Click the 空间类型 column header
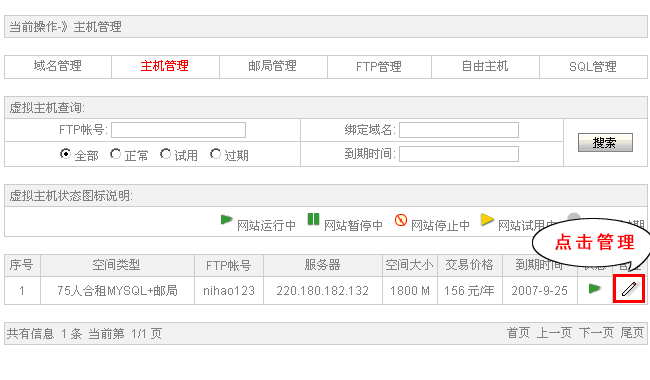Image resolution: width=650 pixels, height=380 pixels. [x=117, y=265]
